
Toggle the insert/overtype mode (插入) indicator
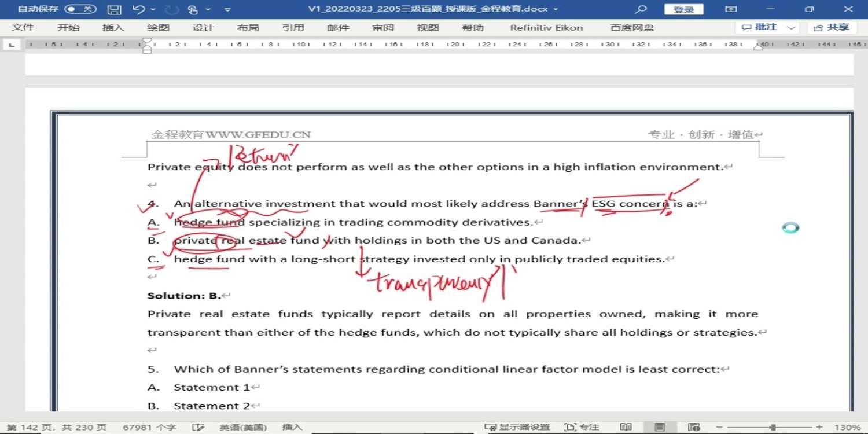(x=292, y=427)
